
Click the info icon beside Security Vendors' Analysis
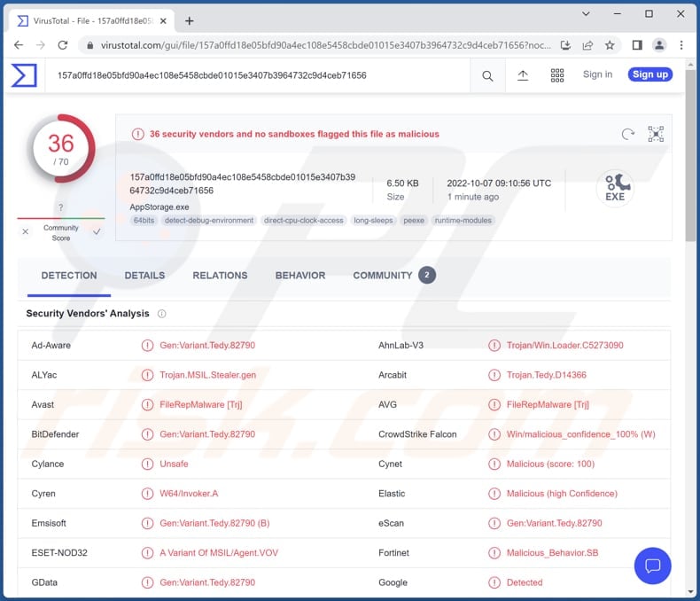(x=161, y=314)
